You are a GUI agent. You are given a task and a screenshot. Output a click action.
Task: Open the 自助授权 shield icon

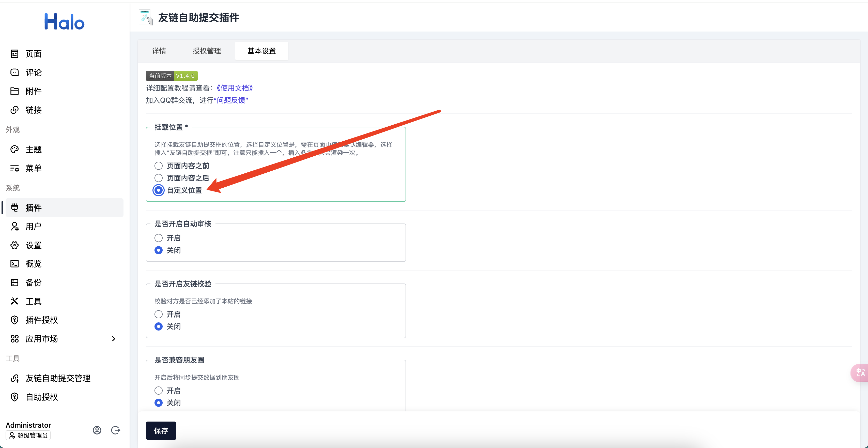click(x=14, y=397)
